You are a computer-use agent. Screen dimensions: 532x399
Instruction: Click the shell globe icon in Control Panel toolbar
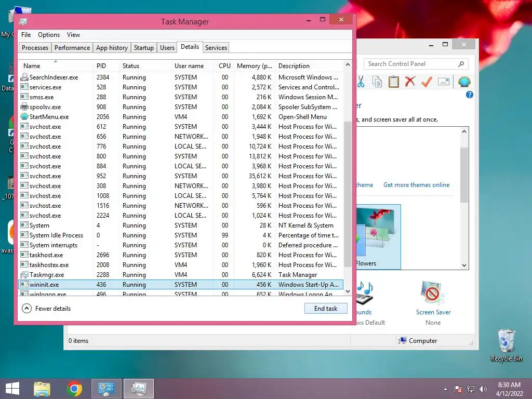pos(464,82)
